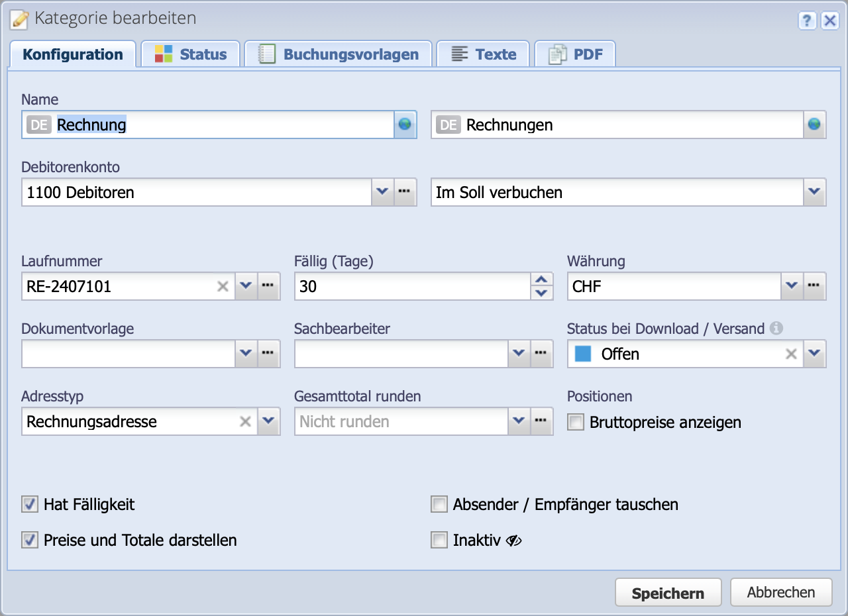The width and height of the screenshot is (848, 616).
Task: Toggle Preise und Totale darstellen checkbox
Action: tap(30, 540)
